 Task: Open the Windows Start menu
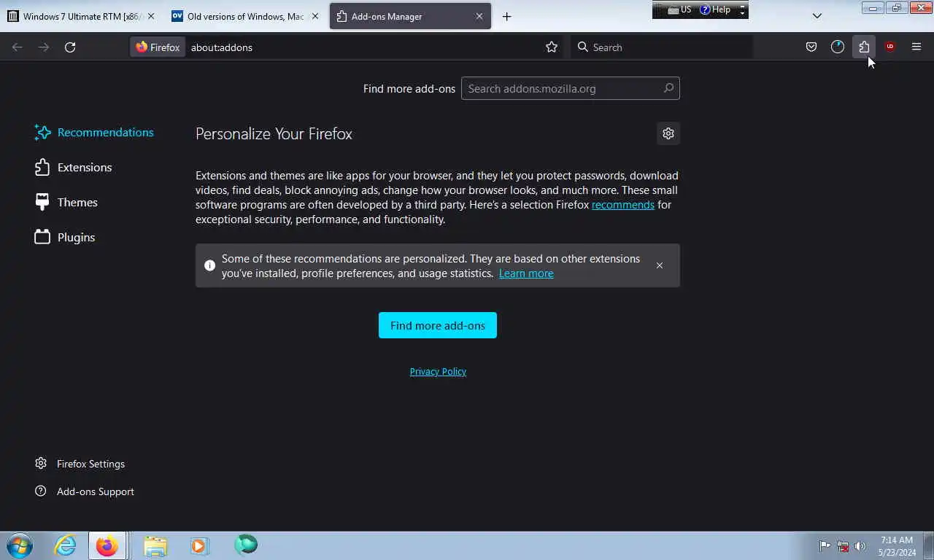coord(20,545)
